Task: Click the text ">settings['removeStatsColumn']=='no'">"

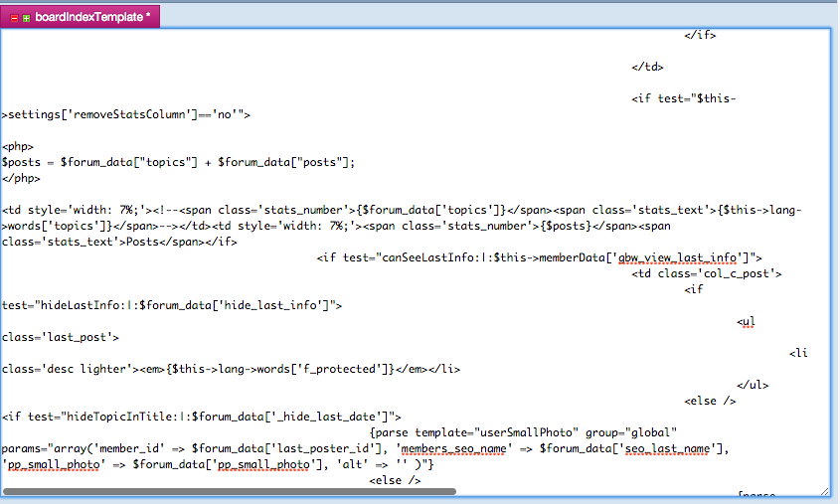Action: [x=126, y=114]
